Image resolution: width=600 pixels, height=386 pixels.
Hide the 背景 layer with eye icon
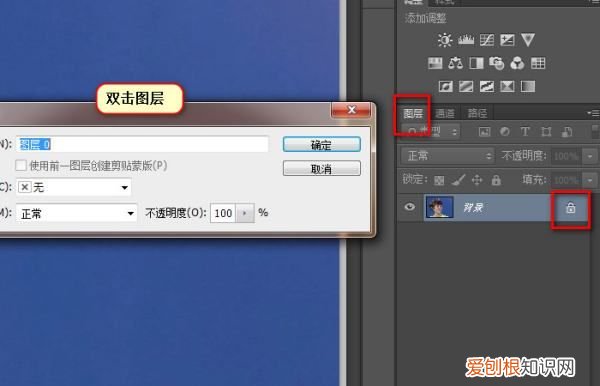pyautogui.click(x=409, y=207)
